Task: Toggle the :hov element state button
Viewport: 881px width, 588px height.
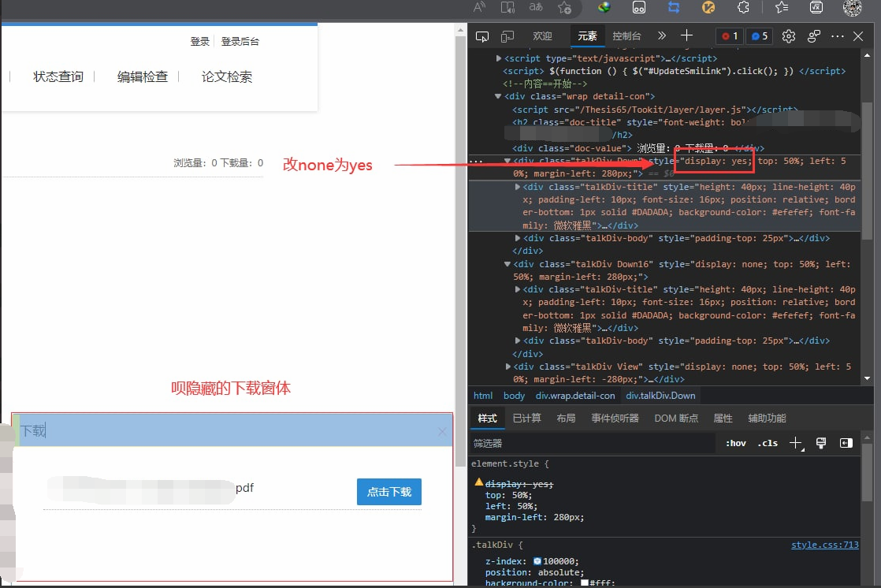Action: tap(735, 444)
